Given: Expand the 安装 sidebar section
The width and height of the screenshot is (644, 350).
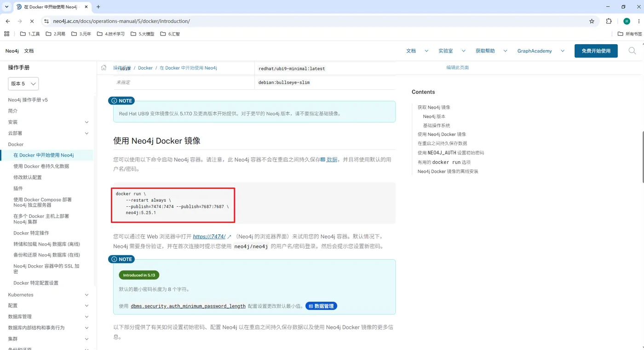Looking at the screenshot, I should pos(87,122).
